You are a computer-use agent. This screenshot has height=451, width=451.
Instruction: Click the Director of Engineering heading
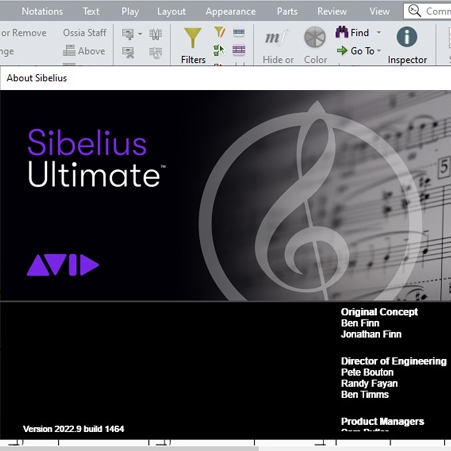tap(394, 361)
